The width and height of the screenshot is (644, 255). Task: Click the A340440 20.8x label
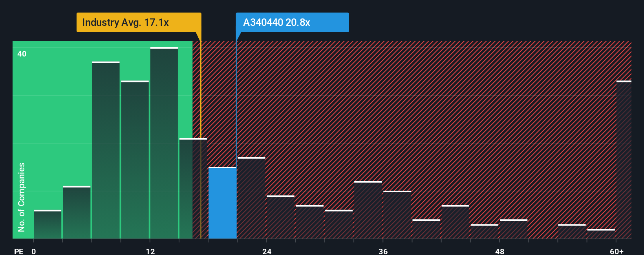click(x=292, y=22)
